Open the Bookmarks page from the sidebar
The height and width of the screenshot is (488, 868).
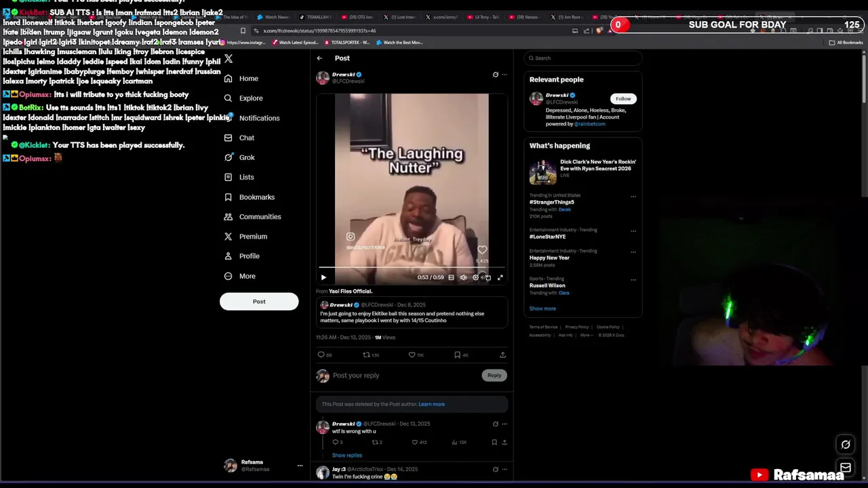pyautogui.click(x=249, y=197)
